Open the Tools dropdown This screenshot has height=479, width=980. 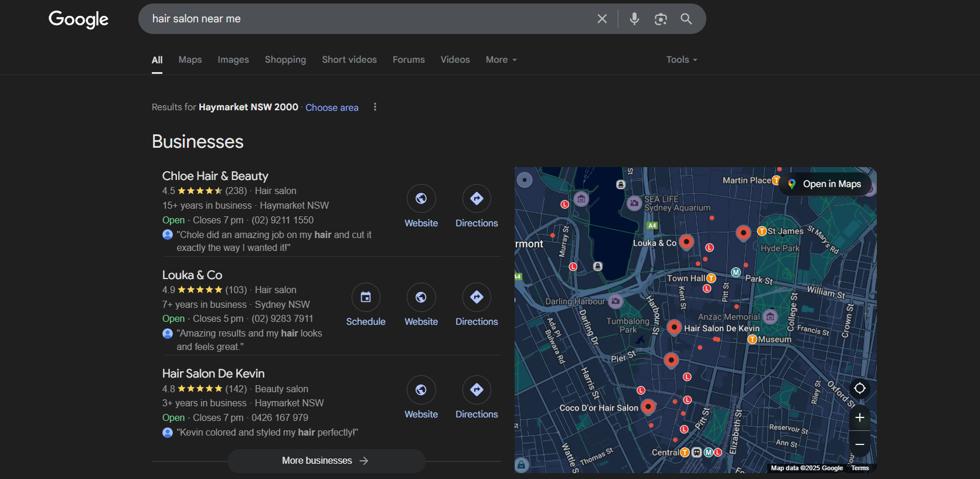(682, 60)
